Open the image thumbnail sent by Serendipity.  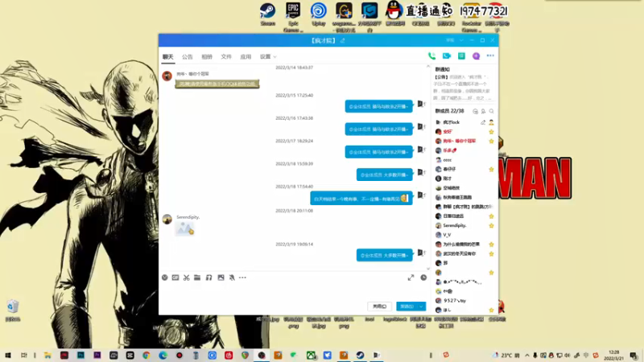point(184,228)
